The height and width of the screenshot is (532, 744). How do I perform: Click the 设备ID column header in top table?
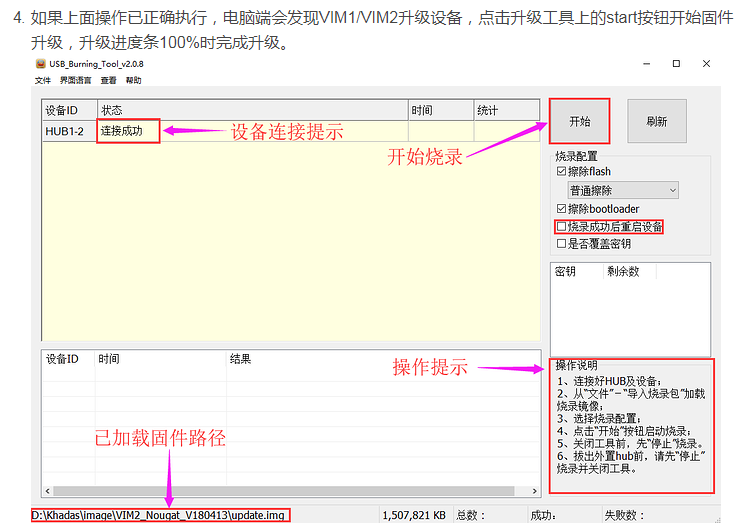click(70, 110)
